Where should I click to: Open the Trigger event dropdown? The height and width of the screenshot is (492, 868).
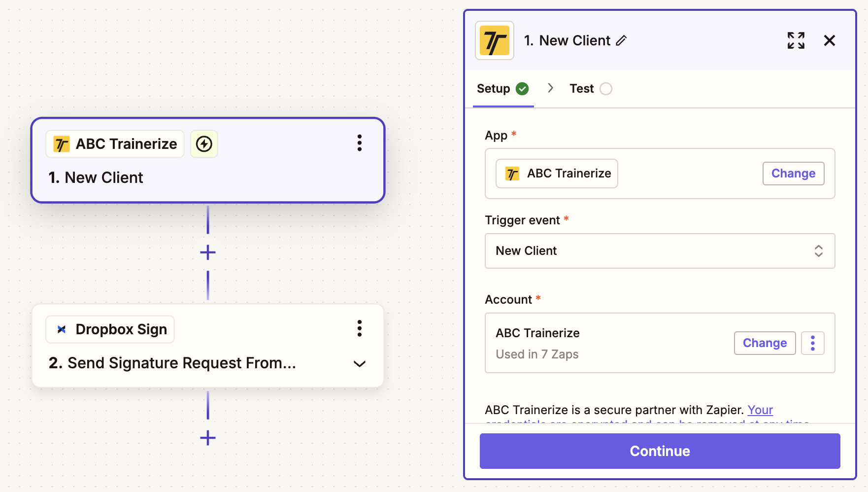(660, 251)
